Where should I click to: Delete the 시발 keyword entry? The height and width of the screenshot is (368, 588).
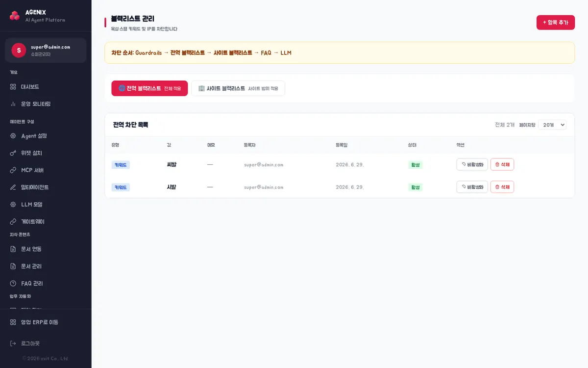click(x=502, y=187)
